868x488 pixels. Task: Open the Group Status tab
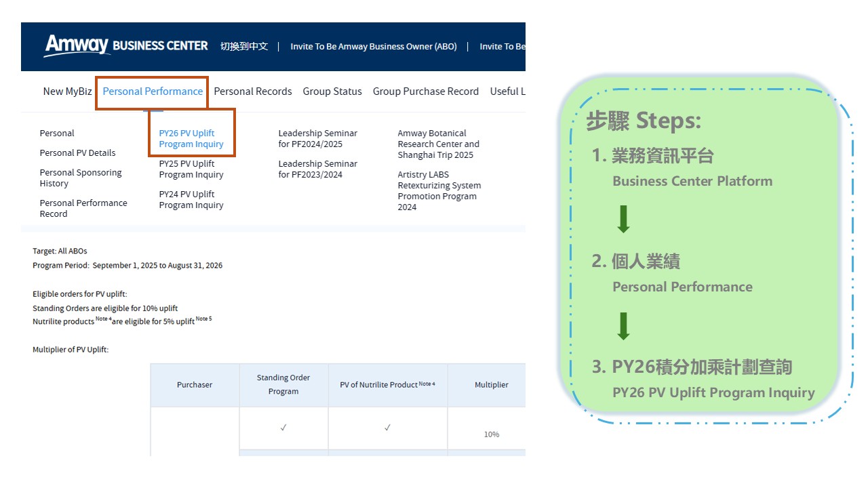pos(332,91)
